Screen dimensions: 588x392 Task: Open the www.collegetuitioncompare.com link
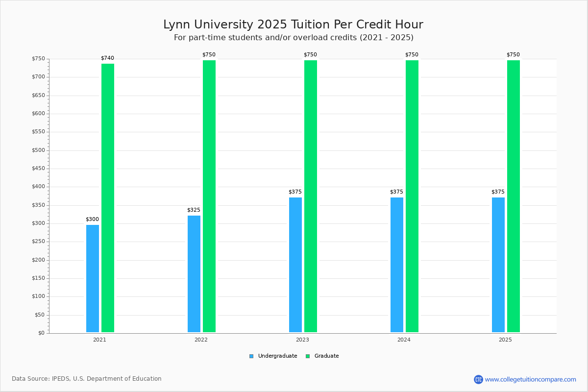click(x=530, y=379)
